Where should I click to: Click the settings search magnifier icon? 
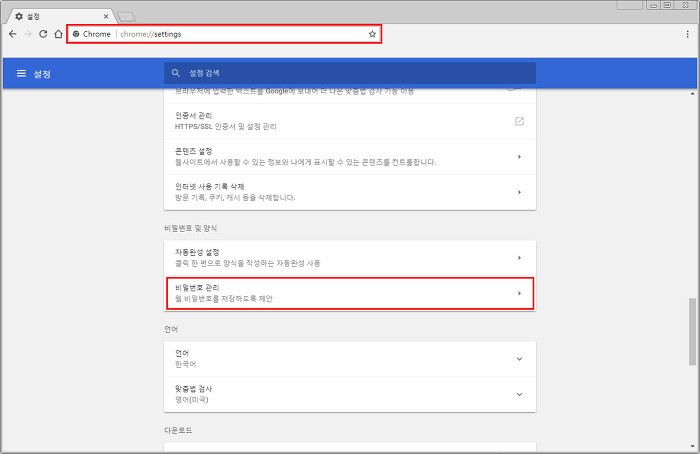[175, 73]
